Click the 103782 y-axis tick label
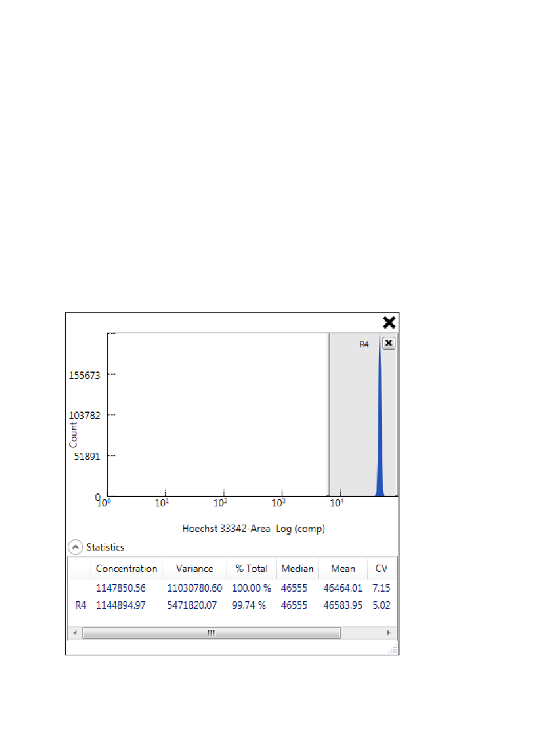Screen dimensions: 559x756 pyautogui.click(x=85, y=415)
